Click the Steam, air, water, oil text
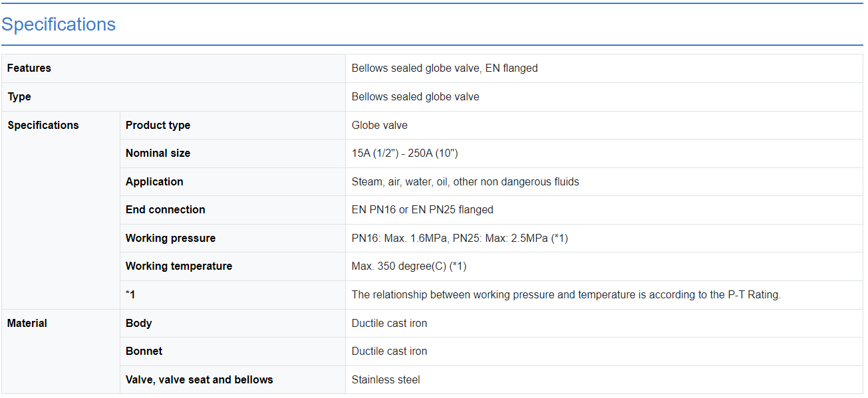This screenshot has height=398, width=868. click(465, 182)
